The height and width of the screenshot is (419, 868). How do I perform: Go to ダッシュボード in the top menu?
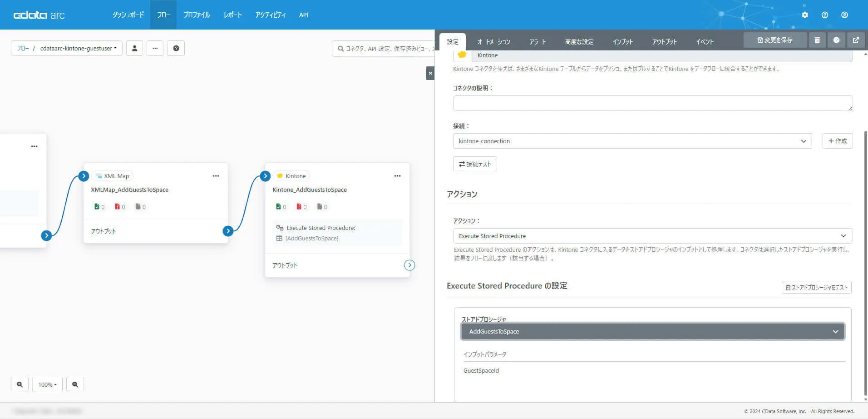tap(128, 15)
